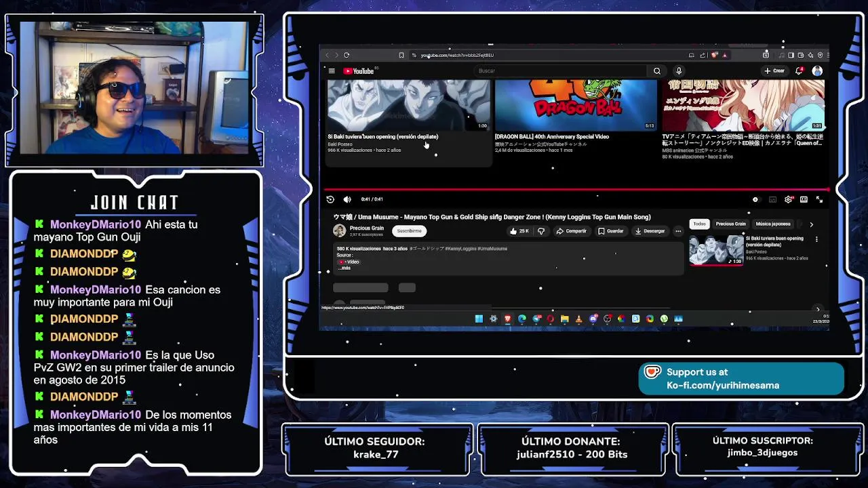Select the Precious Grain filter chip
This screenshot has width=868, height=488.
730,224
